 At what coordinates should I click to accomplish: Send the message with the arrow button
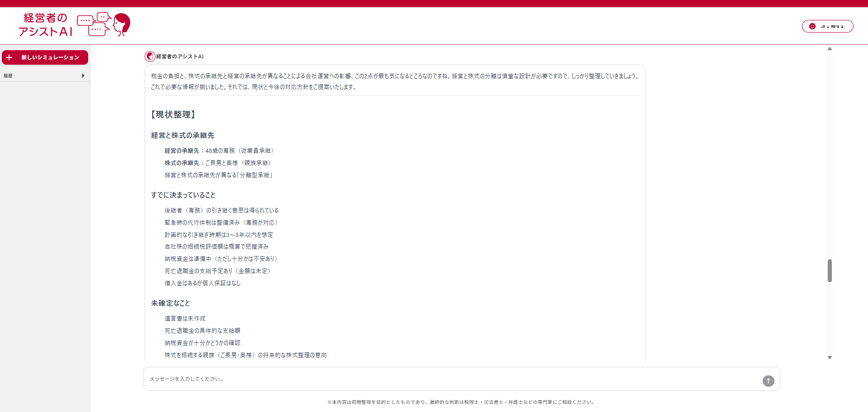click(768, 381)
